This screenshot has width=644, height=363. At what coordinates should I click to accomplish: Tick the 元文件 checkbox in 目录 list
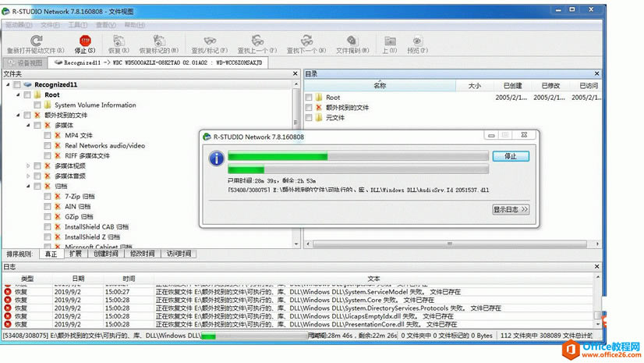pyautogui.click(x=309, y=118)
